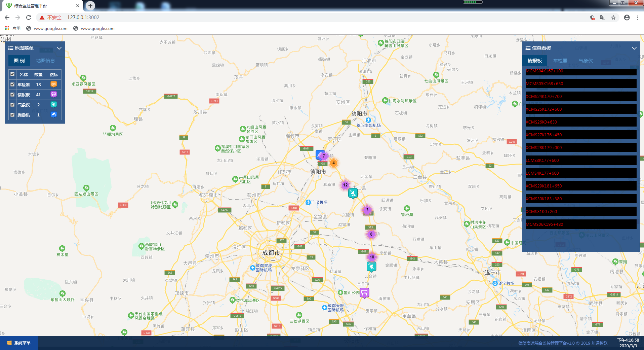Click weather station marker near 云合镇
The width and height of the screenshot is (644, 350).
(371, 267)
